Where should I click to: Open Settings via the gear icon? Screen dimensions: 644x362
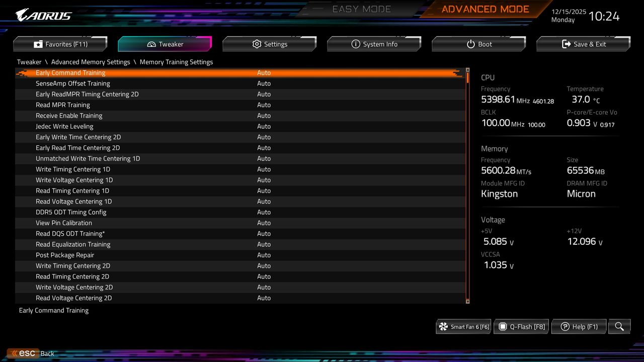click(x=257, y=44)
